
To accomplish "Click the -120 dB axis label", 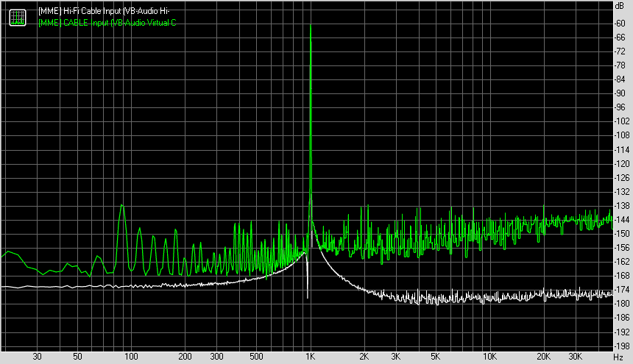I will point(622,164).
